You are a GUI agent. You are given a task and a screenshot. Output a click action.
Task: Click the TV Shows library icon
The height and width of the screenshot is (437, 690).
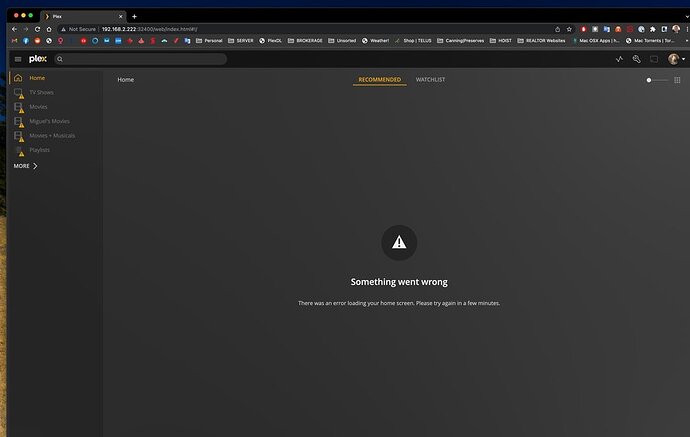point(18,93)
